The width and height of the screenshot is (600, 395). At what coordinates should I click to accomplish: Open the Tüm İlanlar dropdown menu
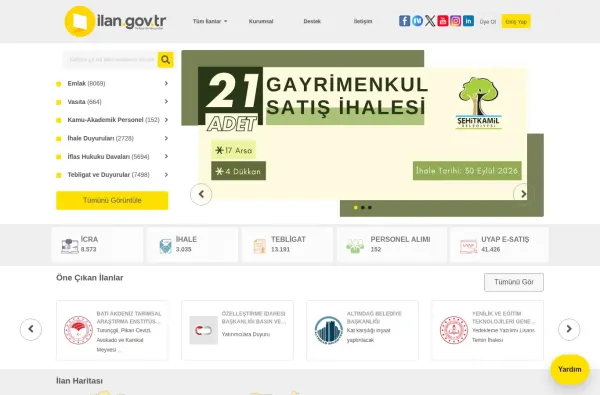coord(210,21)
